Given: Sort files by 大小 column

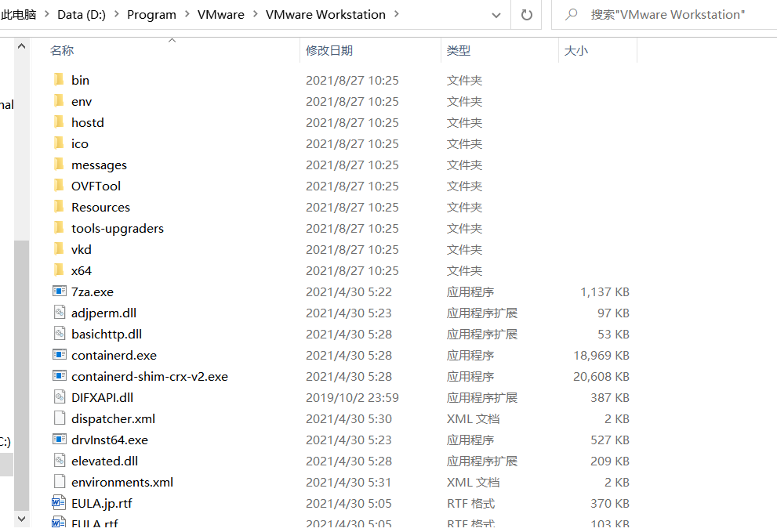Looking at the screenshot, I should [575, 50].
